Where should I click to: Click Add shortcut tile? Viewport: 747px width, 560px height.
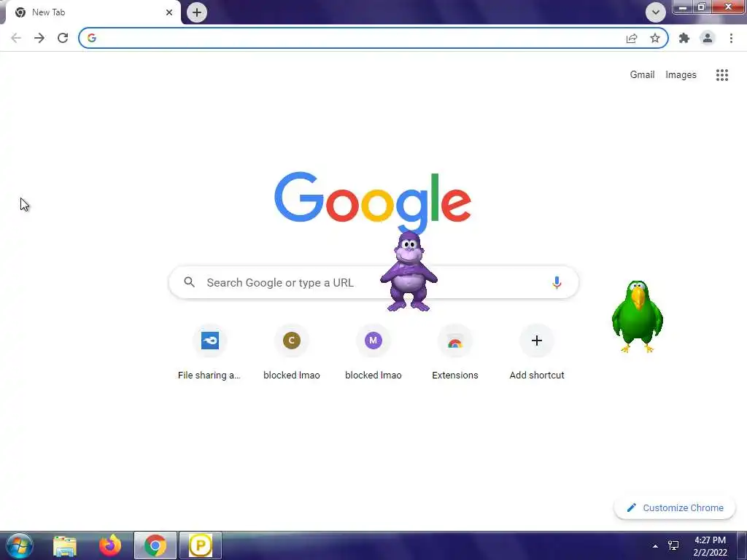[x=537, y=352]
